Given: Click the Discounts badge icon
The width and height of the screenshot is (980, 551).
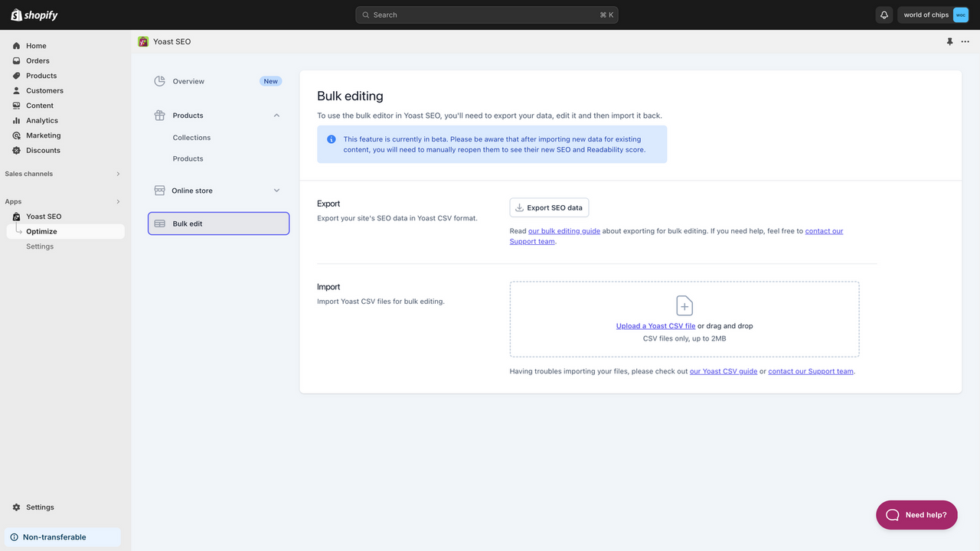Looking at the screenshot, I should (16, 150).
